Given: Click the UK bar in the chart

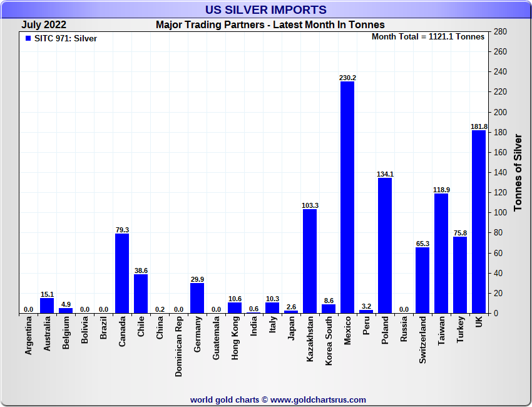Looking at the screenshot, I should (479, 222).
